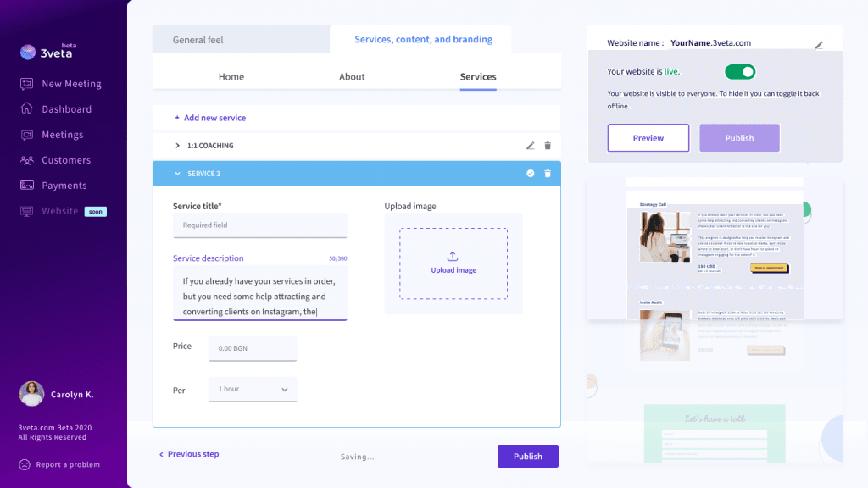868x488 pixels.
Task: Go to Previous step
Action: [189, 454]
